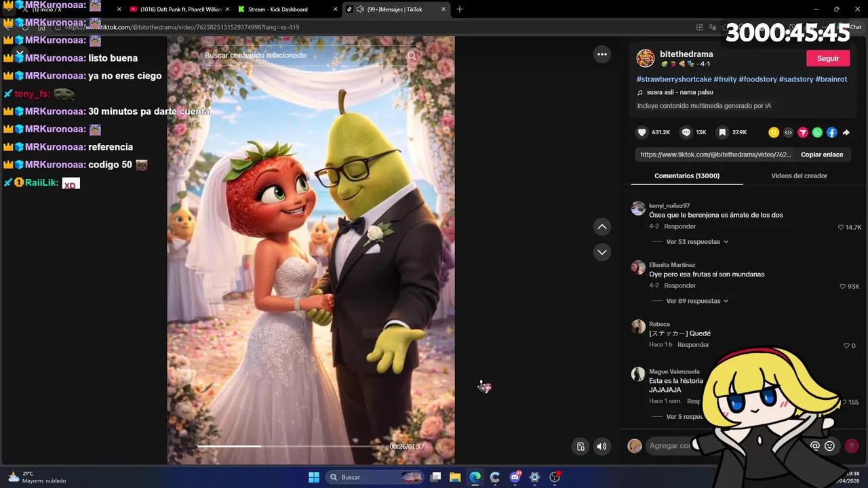Open Microsoft Edge from the taskbar
868x488 pixels.
pos(475,477)
